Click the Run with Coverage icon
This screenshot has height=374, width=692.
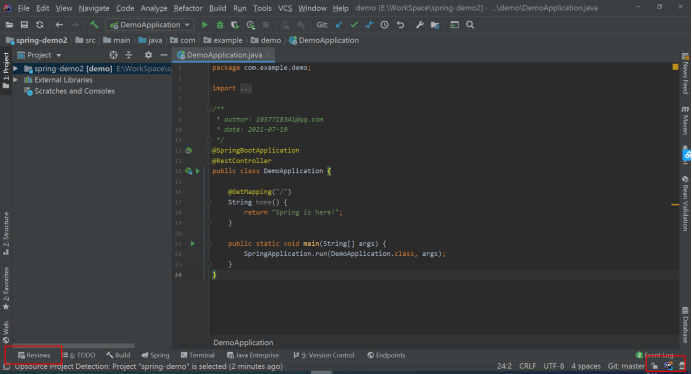[x=235, y=25]
